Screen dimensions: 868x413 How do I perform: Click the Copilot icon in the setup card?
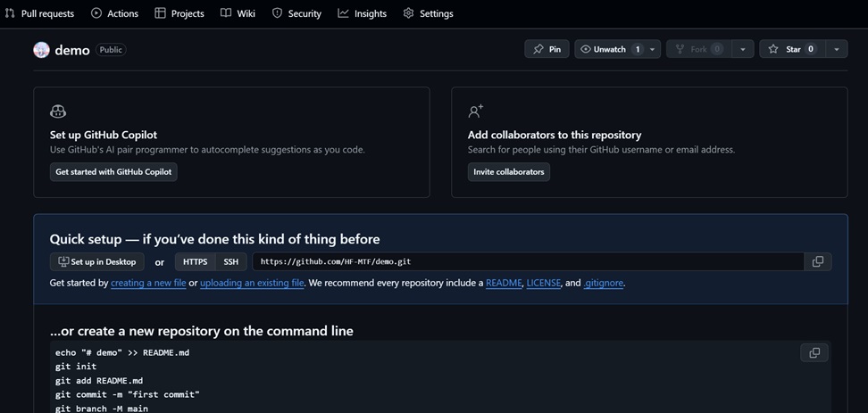pos(58,112)
